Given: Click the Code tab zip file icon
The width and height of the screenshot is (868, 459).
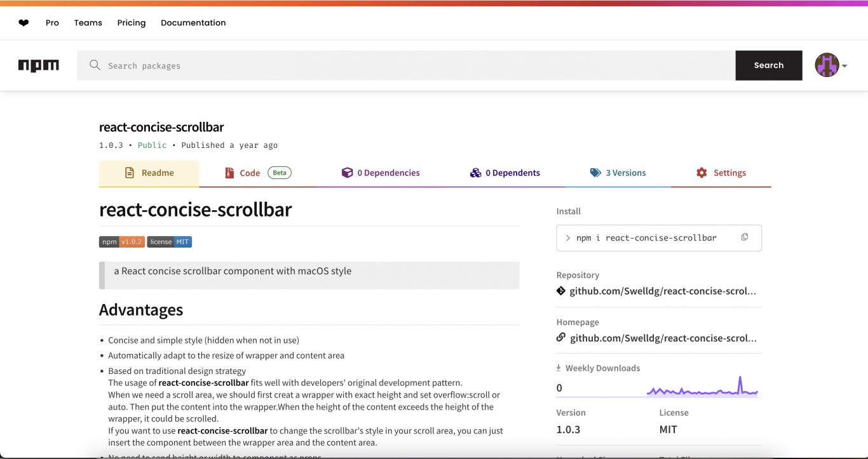Looking at the screenshot, I should [229, 173].
